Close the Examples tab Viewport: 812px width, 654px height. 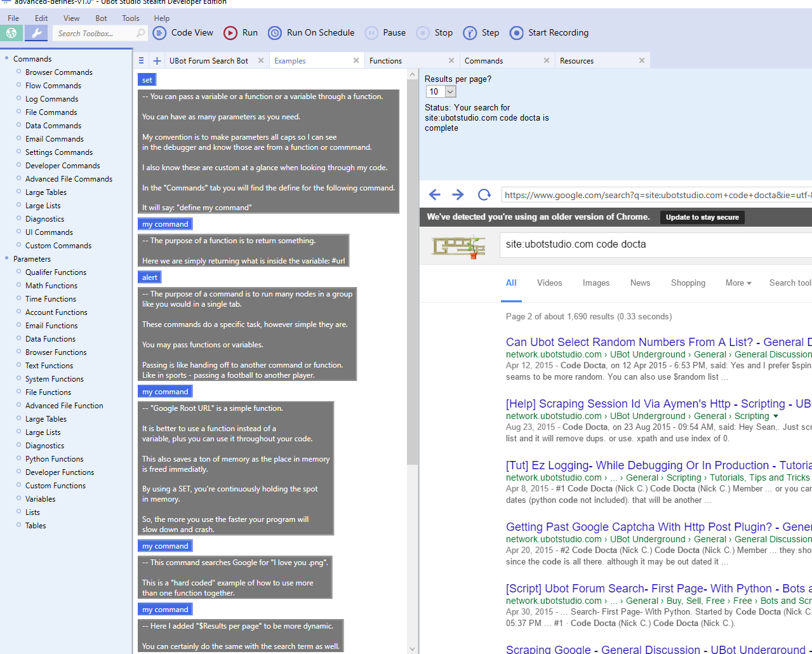[356, 60]
